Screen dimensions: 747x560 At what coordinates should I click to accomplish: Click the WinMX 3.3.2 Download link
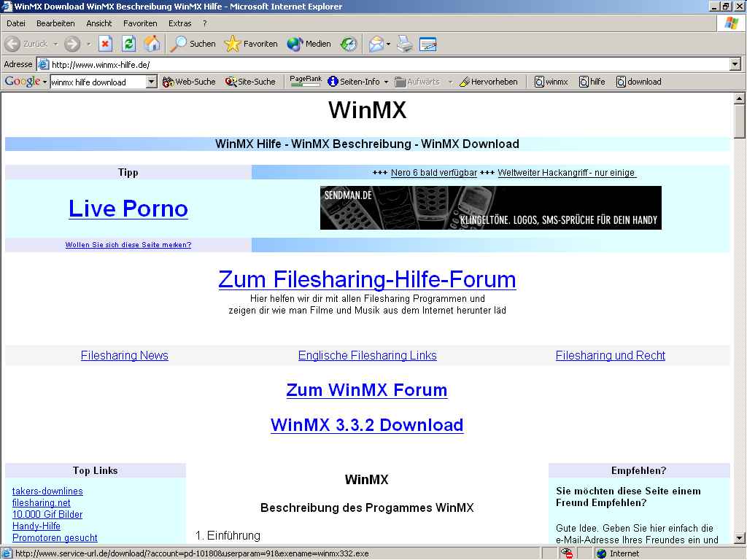tap(366, 425)
